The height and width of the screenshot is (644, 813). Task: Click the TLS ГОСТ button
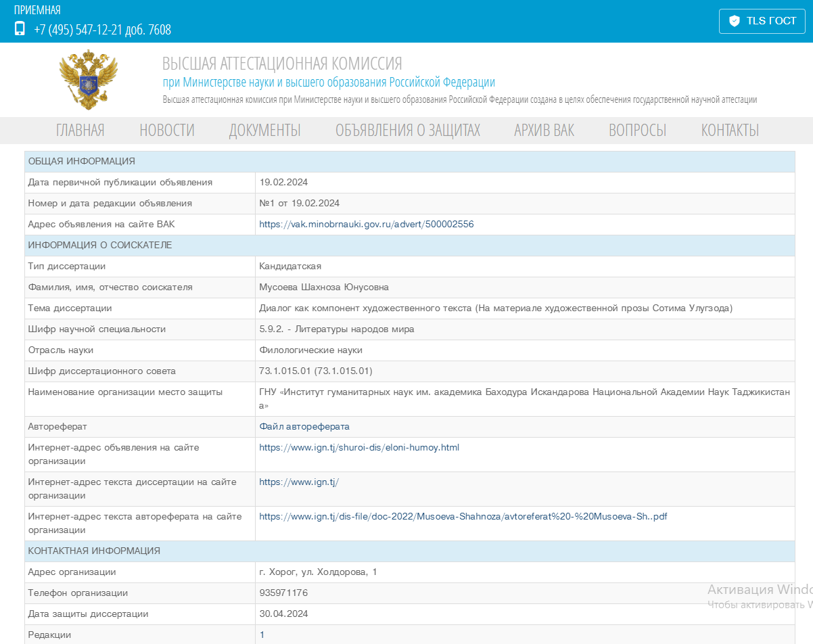point(762,21)
